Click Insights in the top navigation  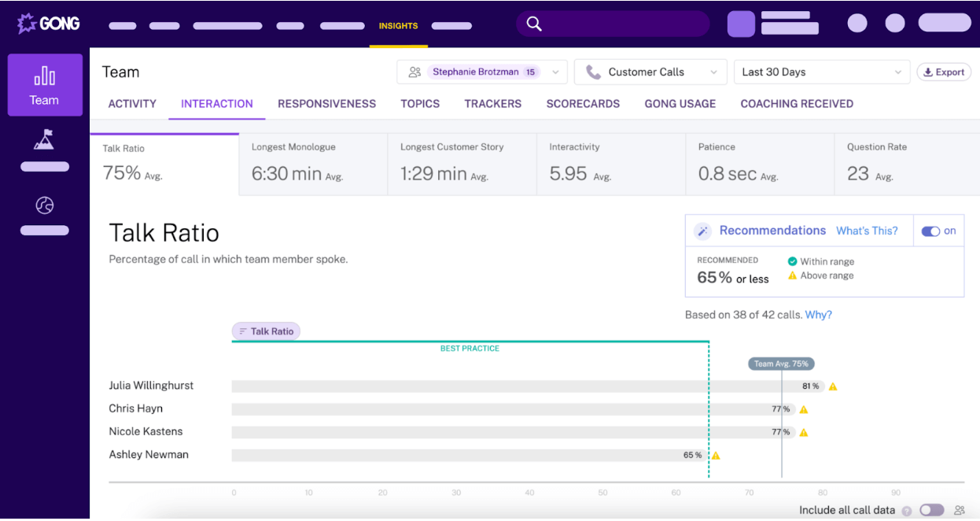399,26
